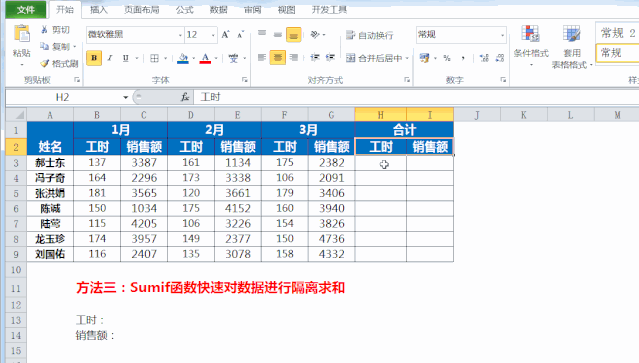Open the File (文件) tab
The height and width of the screenshot is (363, 639).
[x=26, y=10]
